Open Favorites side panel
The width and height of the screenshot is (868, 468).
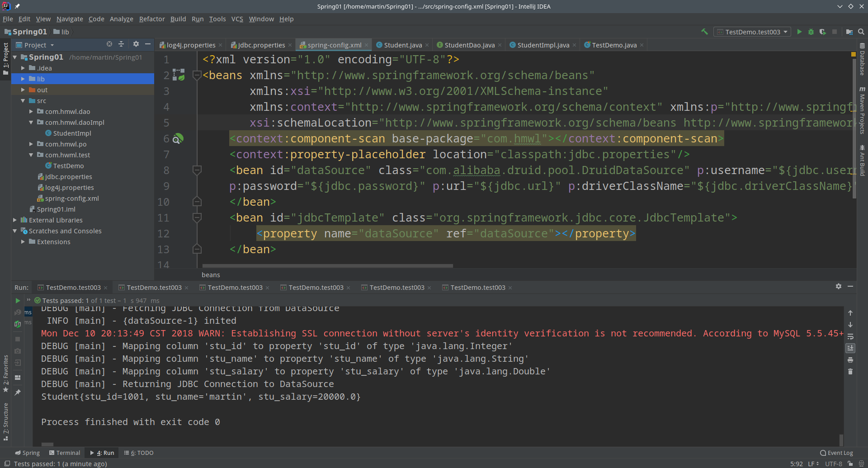[6, 373]
